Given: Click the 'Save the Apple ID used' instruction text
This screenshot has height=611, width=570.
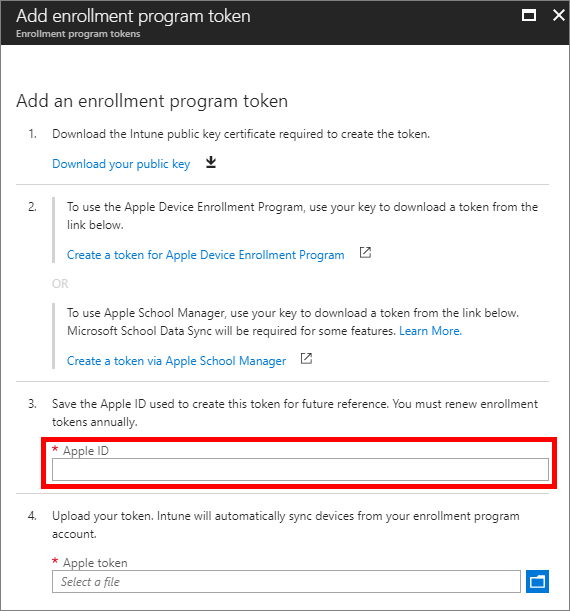Looking at the screenshot, I should click(x=295, y=413).
